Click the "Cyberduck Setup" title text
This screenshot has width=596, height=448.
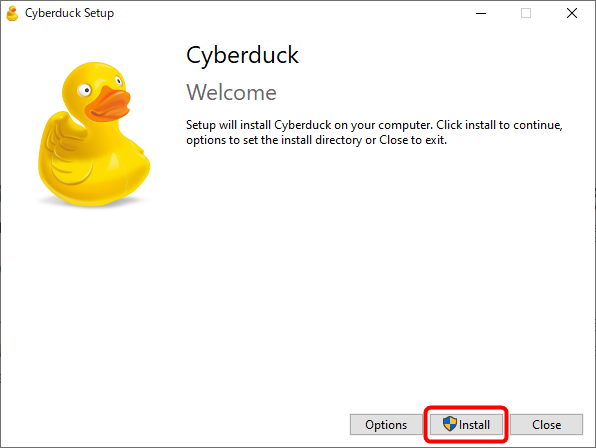[69, 13]
